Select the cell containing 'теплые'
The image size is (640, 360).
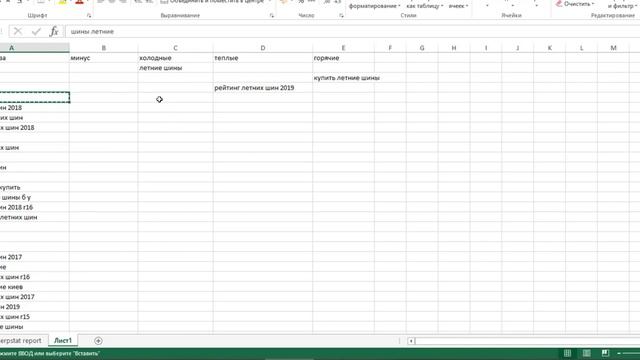pyautogui.click(x=263, y=58)
